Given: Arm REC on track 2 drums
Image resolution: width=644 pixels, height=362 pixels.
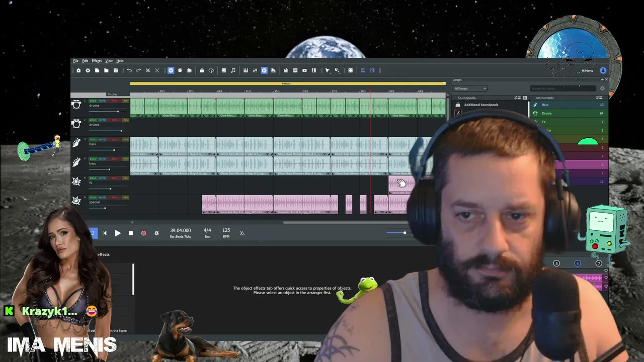Looking at the screenshot, I should pyautogui.click(x=114, y=120).
